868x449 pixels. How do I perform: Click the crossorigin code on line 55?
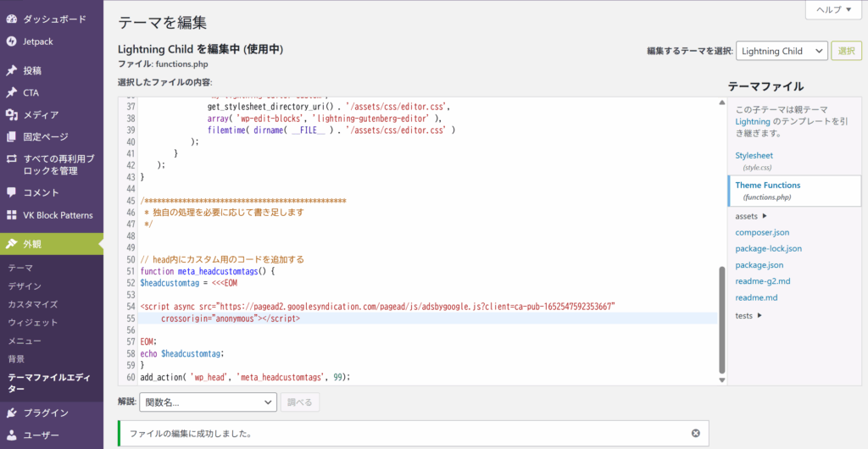click(x=231, y=319)
